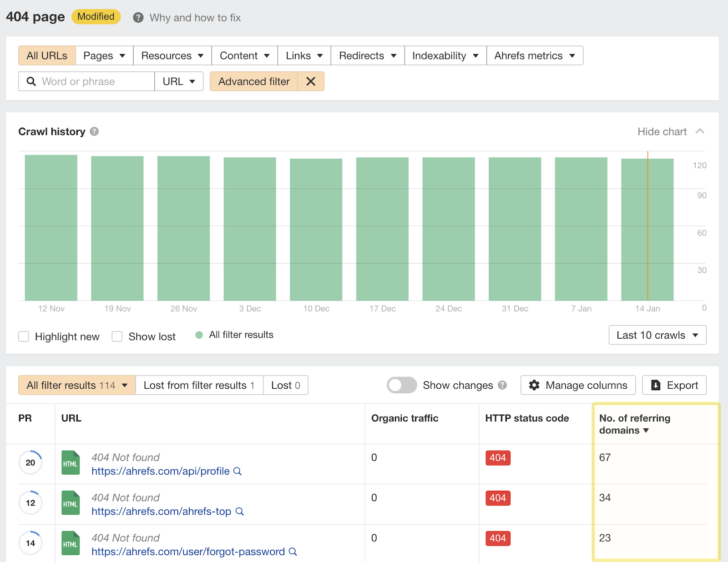Click the HTTP status code column header
The width and height of the screenshot is (728, 562).
[x=527, y=418]
